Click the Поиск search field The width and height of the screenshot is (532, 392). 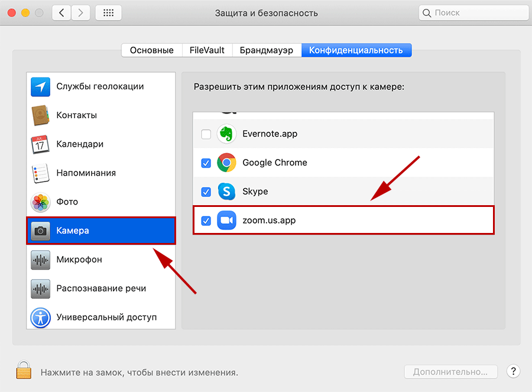click(x=473, y=12)
